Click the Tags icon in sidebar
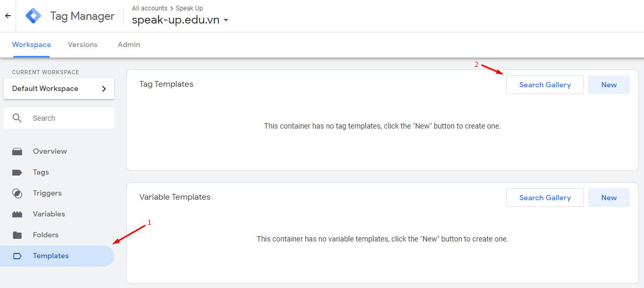644x288 pixels. pyautogui.click(x=17, y=172)
